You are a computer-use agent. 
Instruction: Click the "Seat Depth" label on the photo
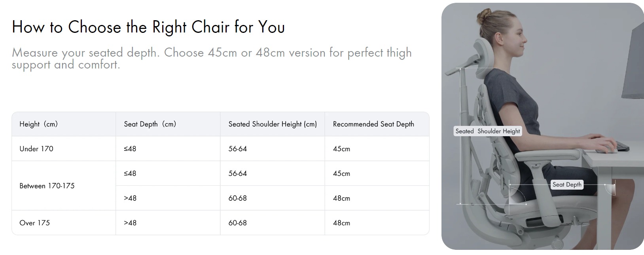click(567, 185)
